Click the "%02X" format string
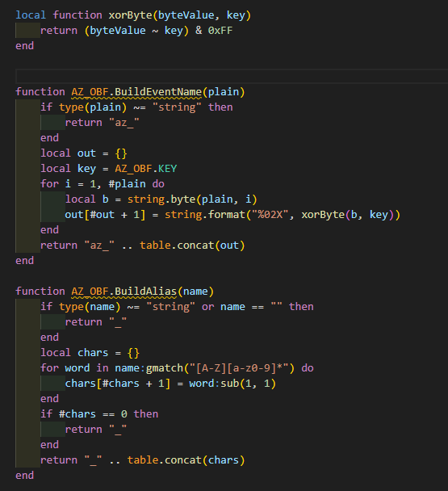 click(x=270, y=215)
